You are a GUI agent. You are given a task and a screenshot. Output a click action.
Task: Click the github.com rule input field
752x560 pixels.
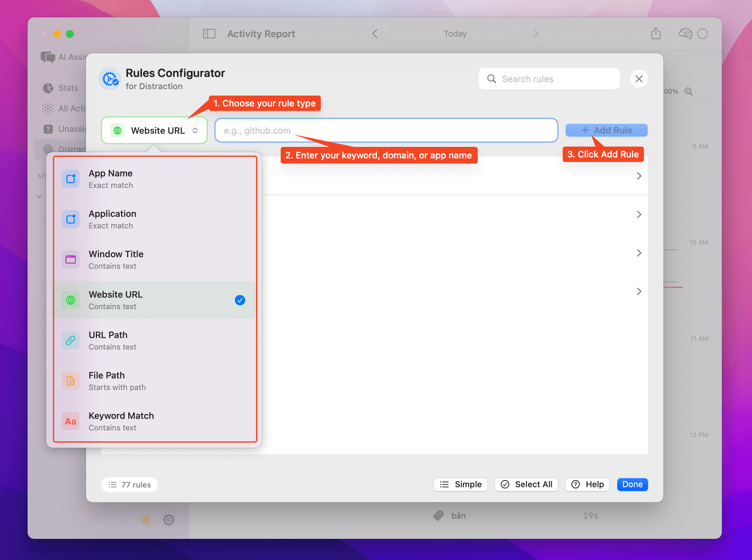pyautogui.click(x=386, y=131)
